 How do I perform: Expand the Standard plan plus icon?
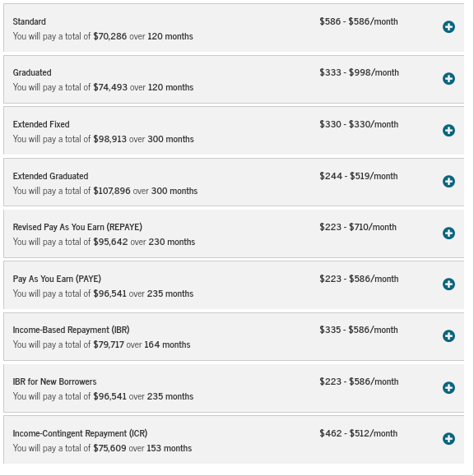448,27
